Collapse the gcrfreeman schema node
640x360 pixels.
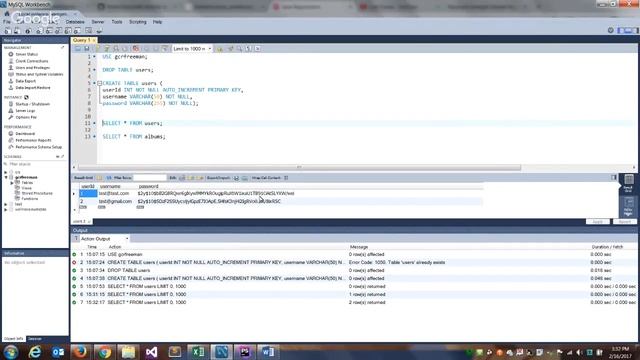(6, 178)
